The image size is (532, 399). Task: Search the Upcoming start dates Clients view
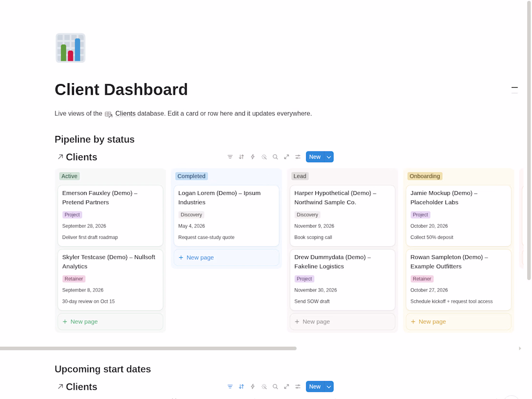pyautogui.click(x=275, y=386)
